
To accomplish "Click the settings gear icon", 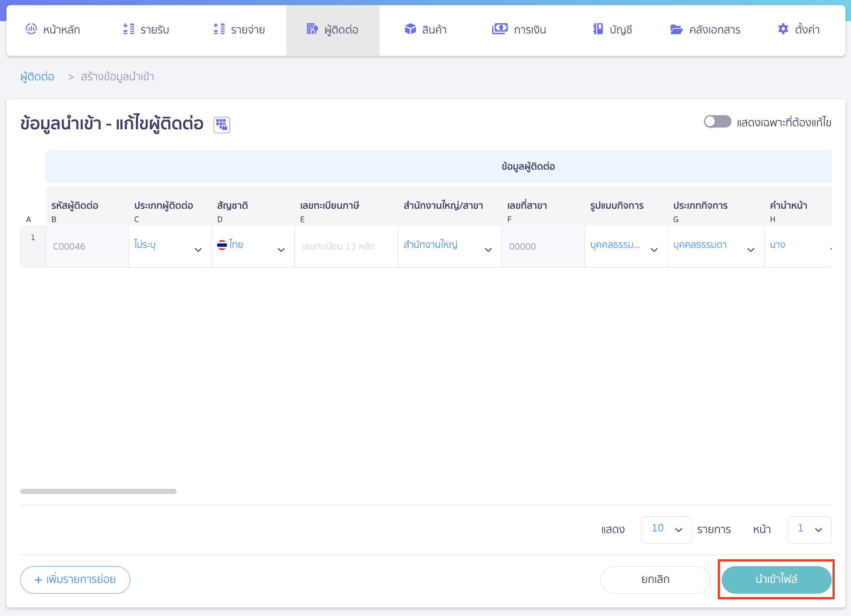I will click(x=783, y=29).
